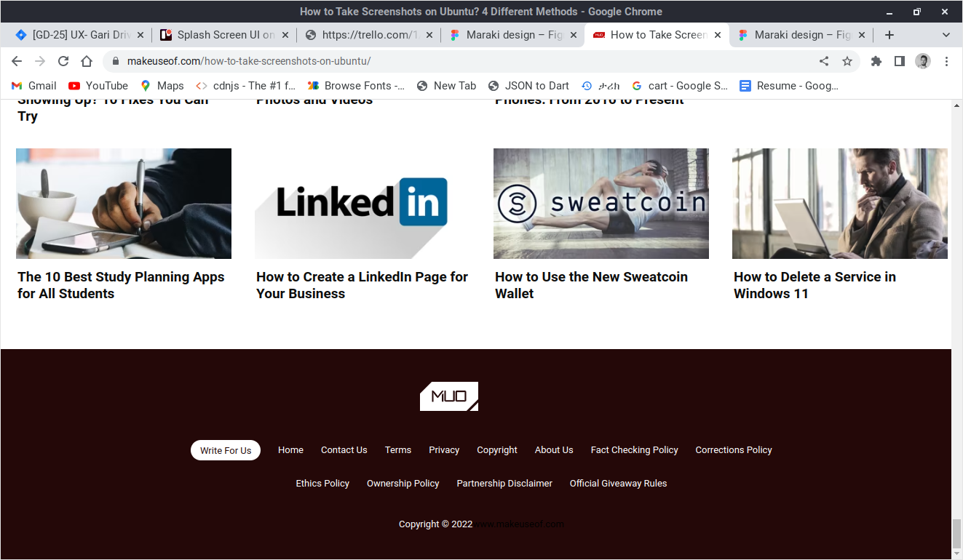
Task: Open the New Tab bookmark
Action: tap(446, 86)
